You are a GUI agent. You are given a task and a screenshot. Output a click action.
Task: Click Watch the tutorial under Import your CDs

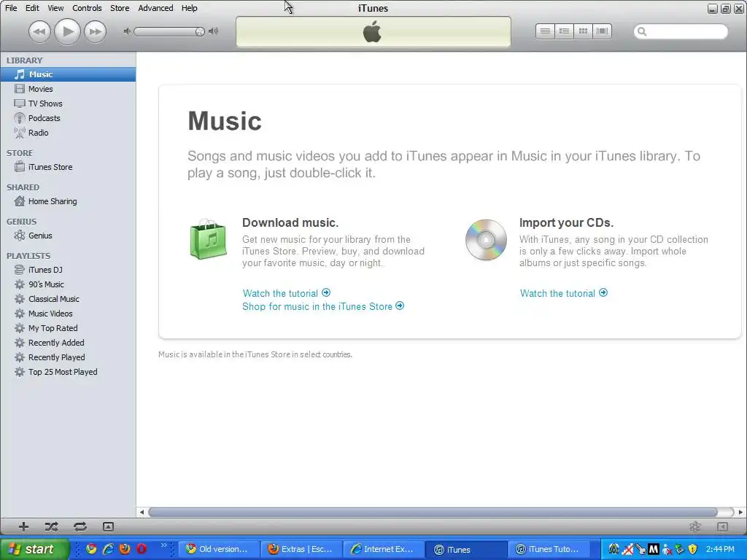[x=564, y=293]
